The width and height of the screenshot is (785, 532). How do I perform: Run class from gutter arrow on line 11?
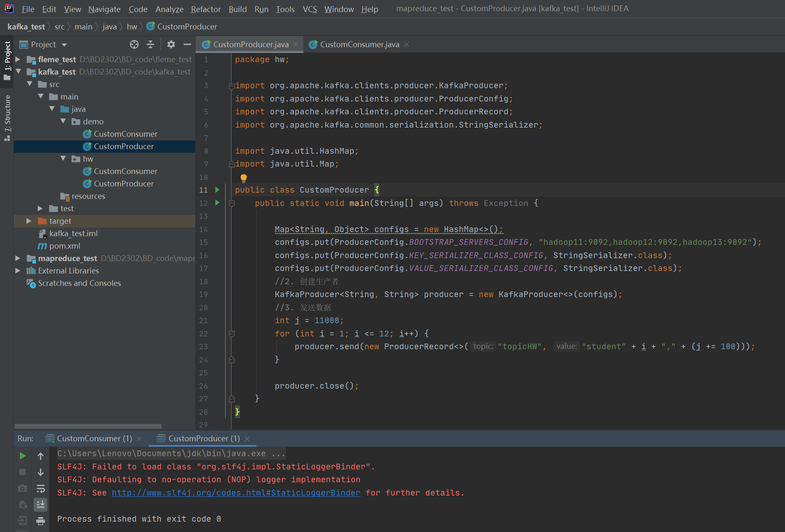click(x=217, y=190)
